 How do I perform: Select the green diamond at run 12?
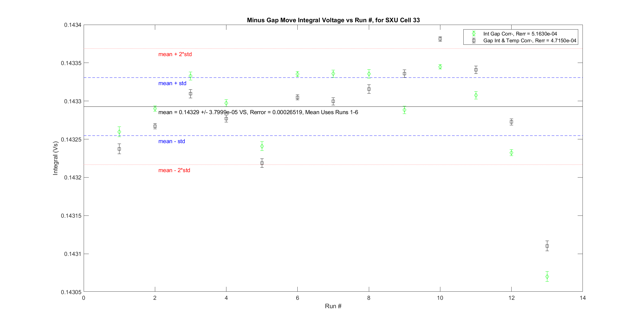click(511, 153)
